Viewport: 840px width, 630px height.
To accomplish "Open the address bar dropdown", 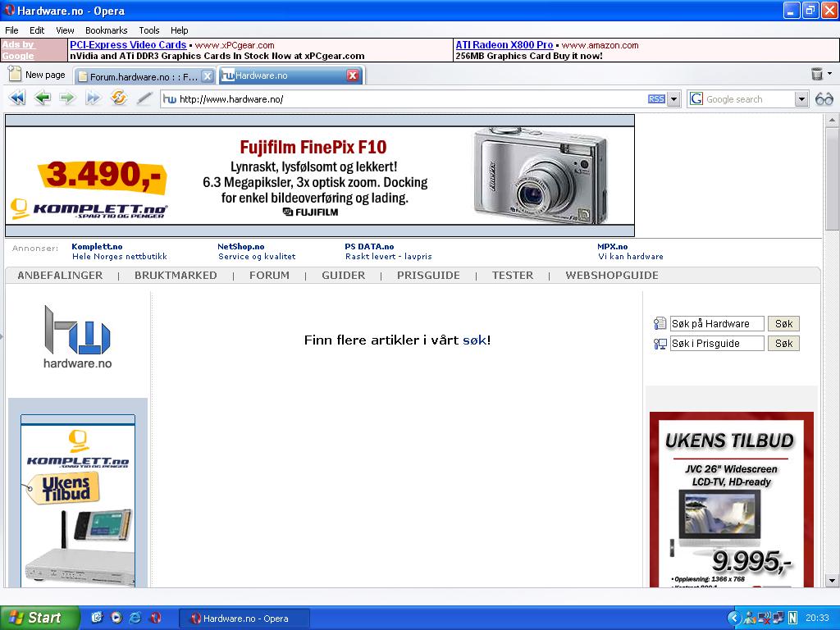I will [x=674, y=99].
